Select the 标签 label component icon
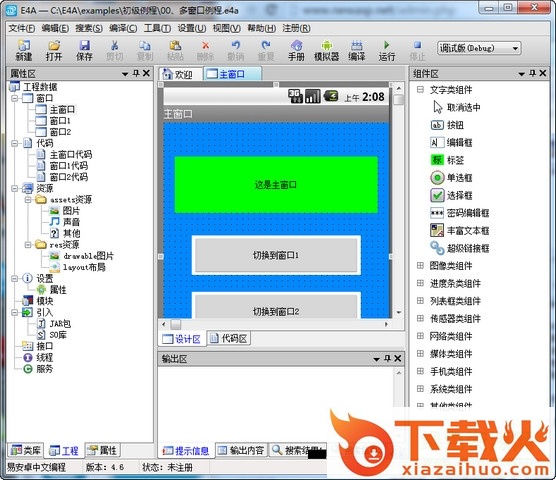The image size is (556, 480). [x=437, y=160]
